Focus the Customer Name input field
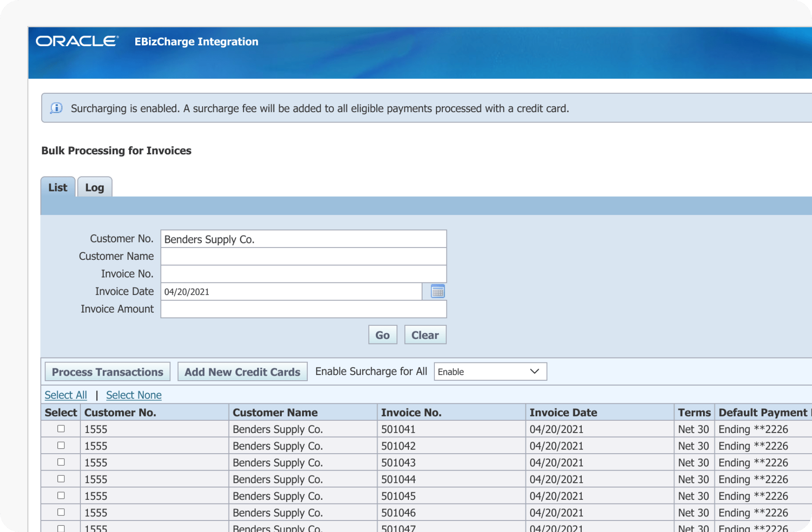812x532 pixels. tap(304, 257)
